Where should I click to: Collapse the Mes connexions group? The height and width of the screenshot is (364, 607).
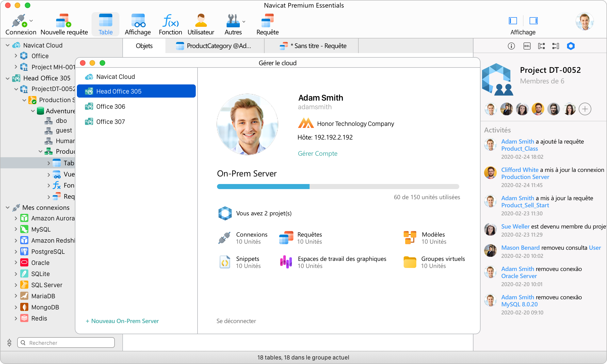point(8,208)
